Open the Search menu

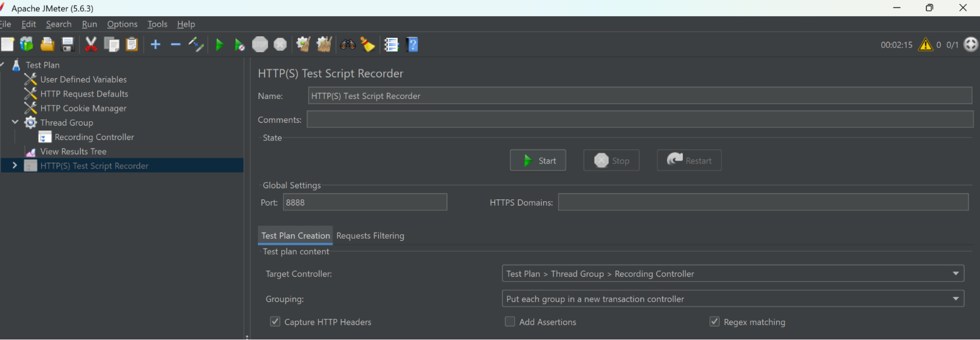[x=58, y=24]
